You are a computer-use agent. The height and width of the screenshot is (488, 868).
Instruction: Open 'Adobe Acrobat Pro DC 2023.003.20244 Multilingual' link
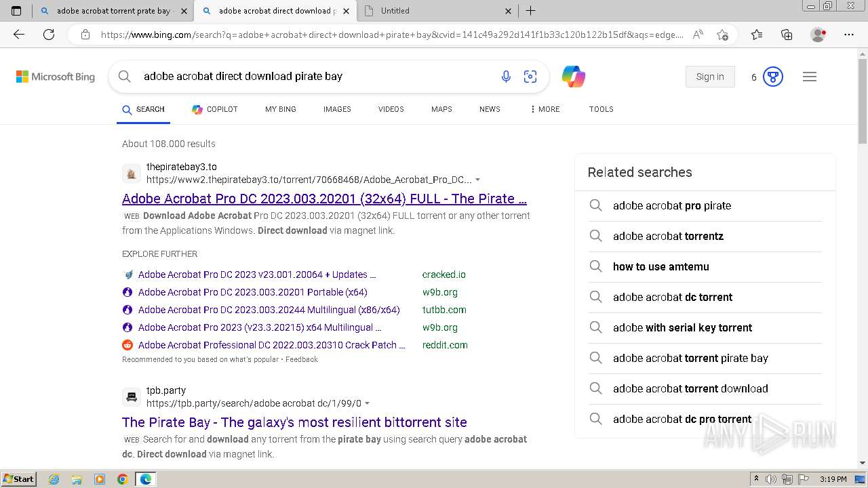(x=269, y=310)
